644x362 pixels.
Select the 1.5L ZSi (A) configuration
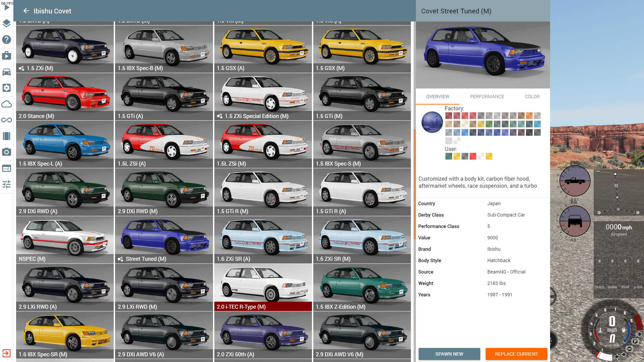(x=164, y=144)
